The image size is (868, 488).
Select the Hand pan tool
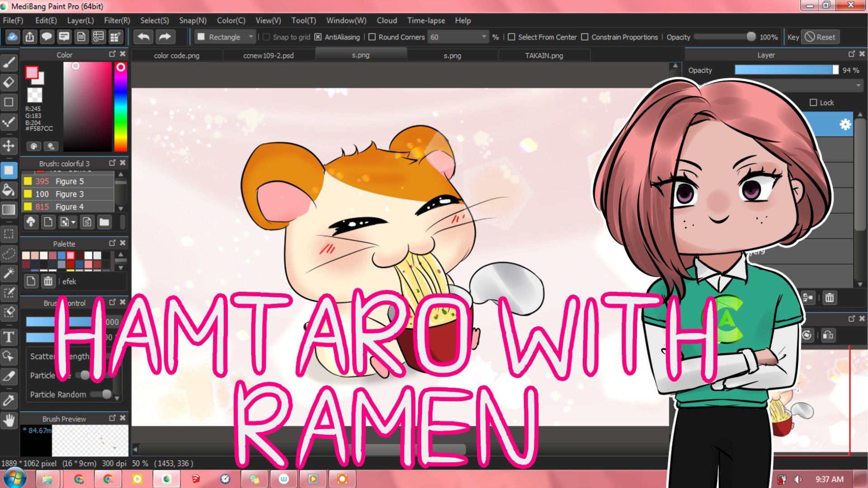tap(9, 420)
